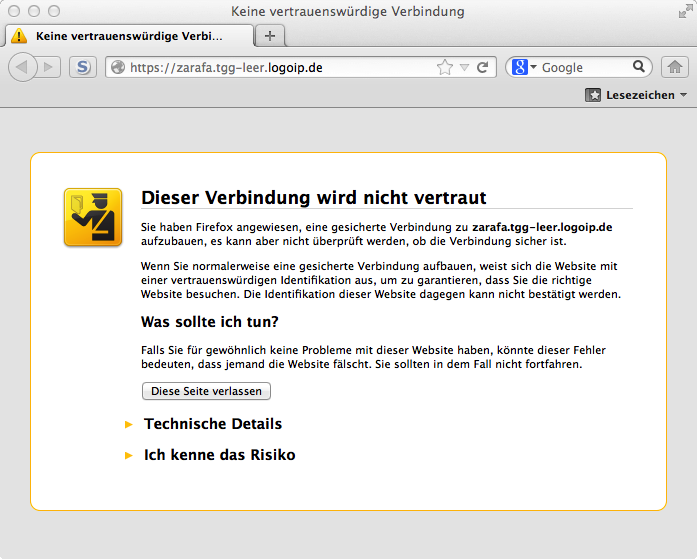Bookmark this page with the star icon
The width and height of the screenshot is (697, 559).
(x=445, y=68)
